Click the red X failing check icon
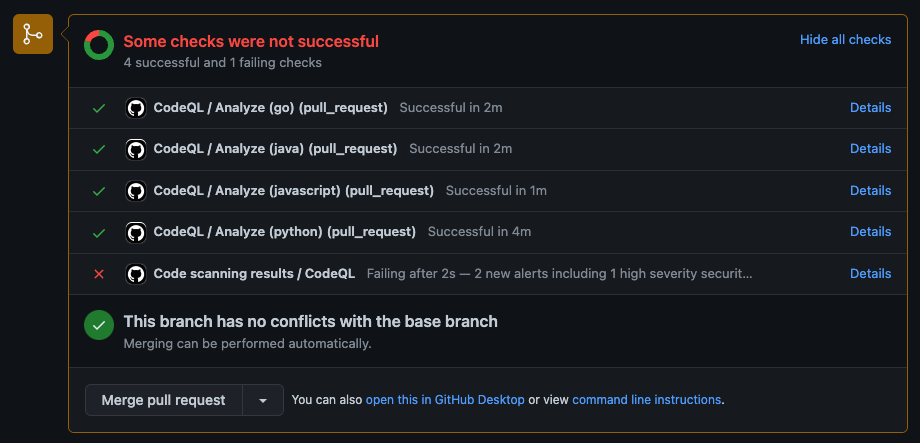920x443 pixels. click(98, 274)
